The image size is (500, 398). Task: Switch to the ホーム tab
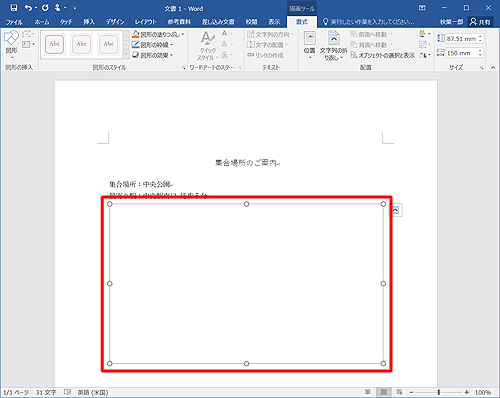point(42,22)
